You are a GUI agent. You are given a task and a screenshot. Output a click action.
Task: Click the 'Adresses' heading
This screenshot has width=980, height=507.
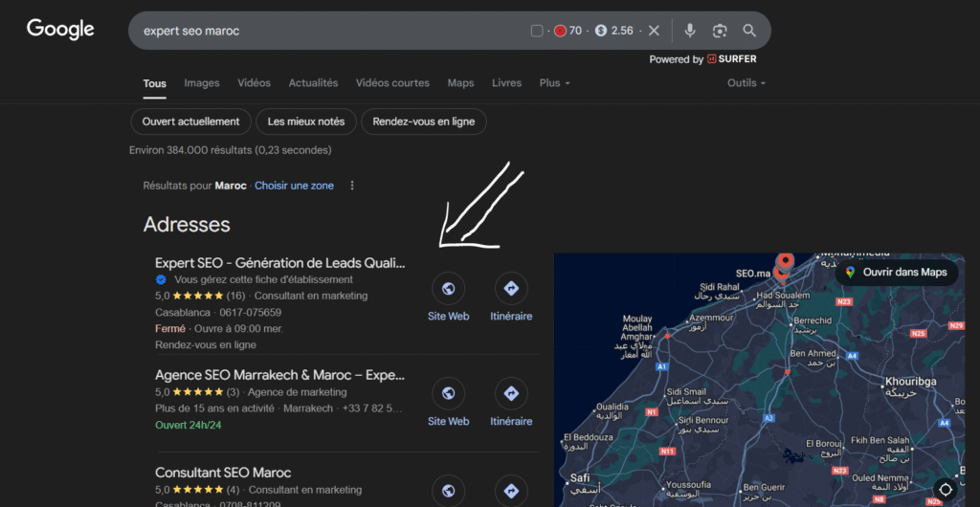[x=187, y=224]
